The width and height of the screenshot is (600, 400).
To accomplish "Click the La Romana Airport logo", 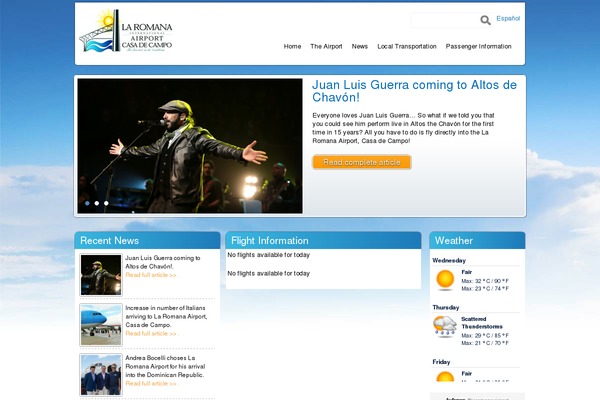I will [x=126, y=31].
